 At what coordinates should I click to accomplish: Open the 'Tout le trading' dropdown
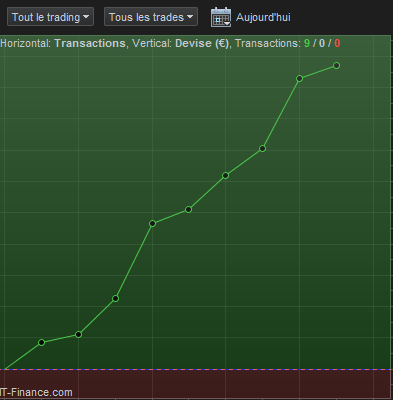[50, 17]
